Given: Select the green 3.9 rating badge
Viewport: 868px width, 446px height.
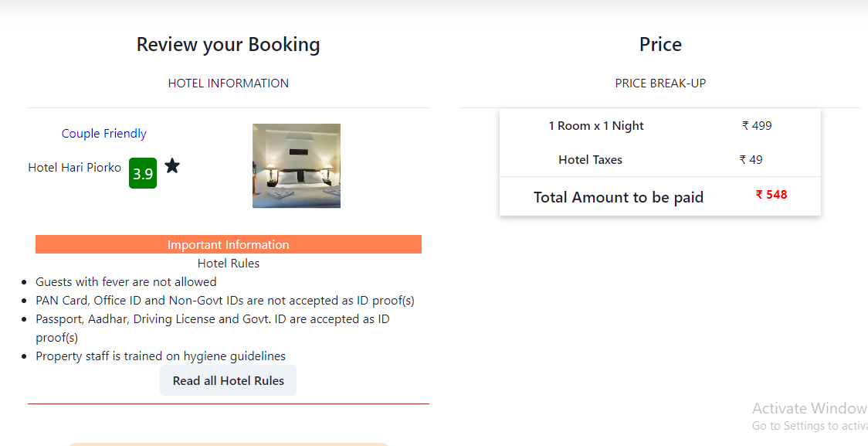Looking at the screenshot, I should [142, 173].
